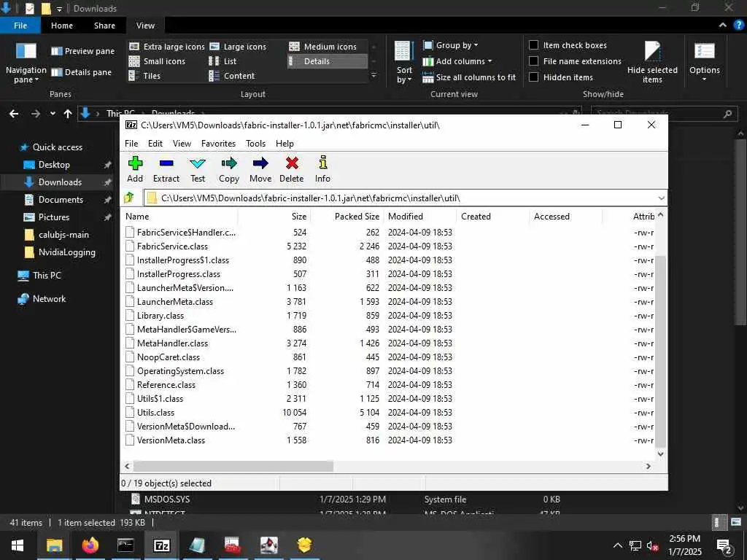Sort 7-Zip list by Name column
Viewport: 747px width, 560px height.
click(180, 216)
